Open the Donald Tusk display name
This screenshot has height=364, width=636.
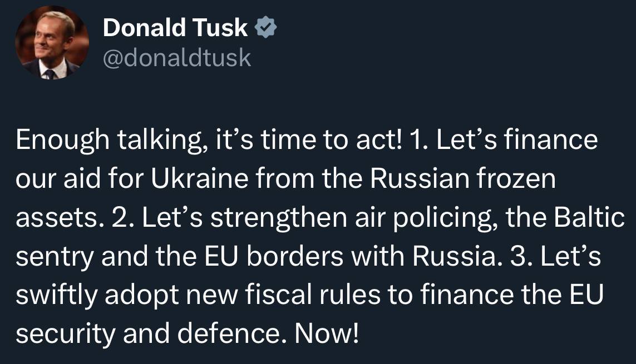(x=175, y=28)
